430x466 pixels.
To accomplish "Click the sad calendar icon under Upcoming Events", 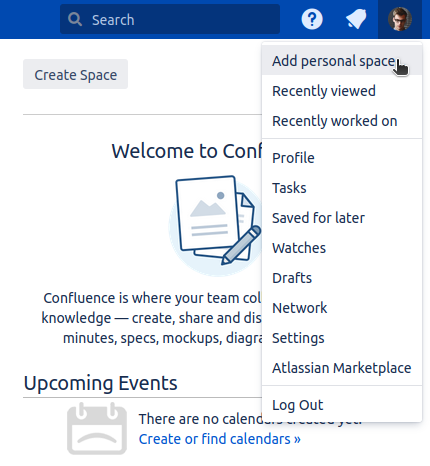I will coord(97,429).
